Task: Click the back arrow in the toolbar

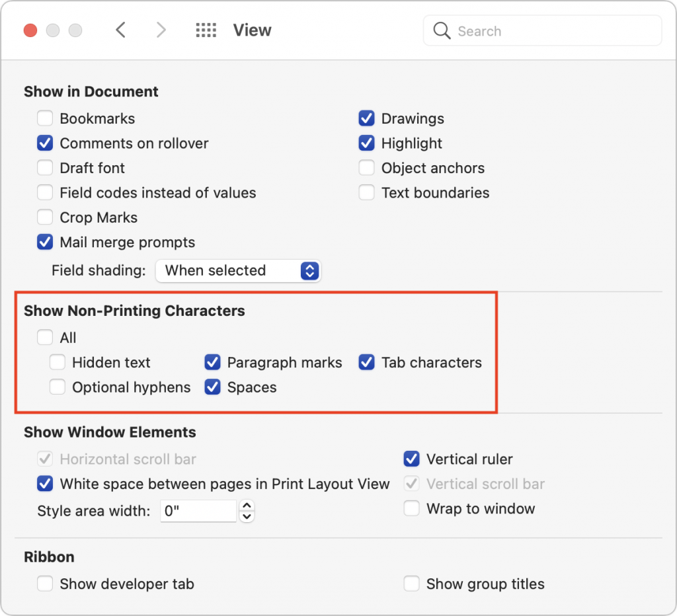Action: (120, 30)
